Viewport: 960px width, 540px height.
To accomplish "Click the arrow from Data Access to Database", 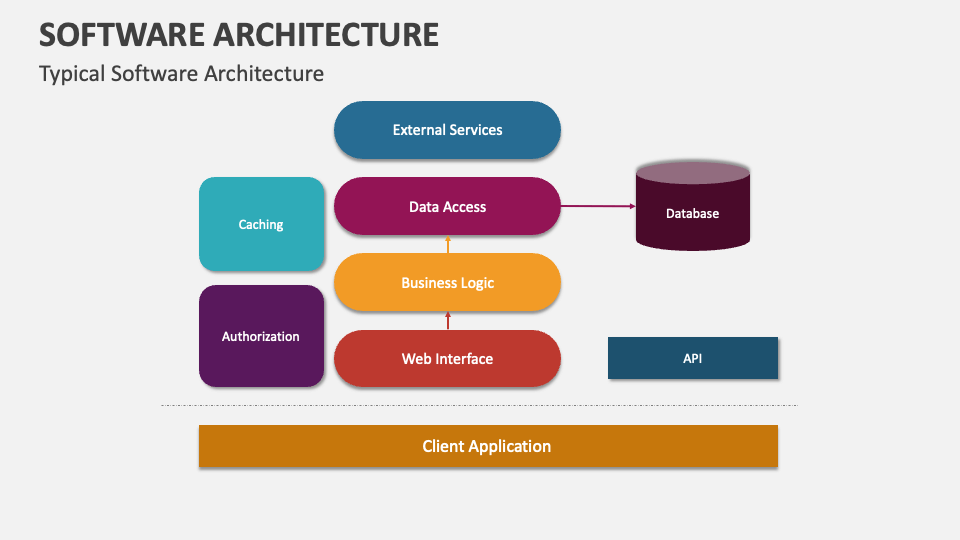I will click(x=598, y=206).
